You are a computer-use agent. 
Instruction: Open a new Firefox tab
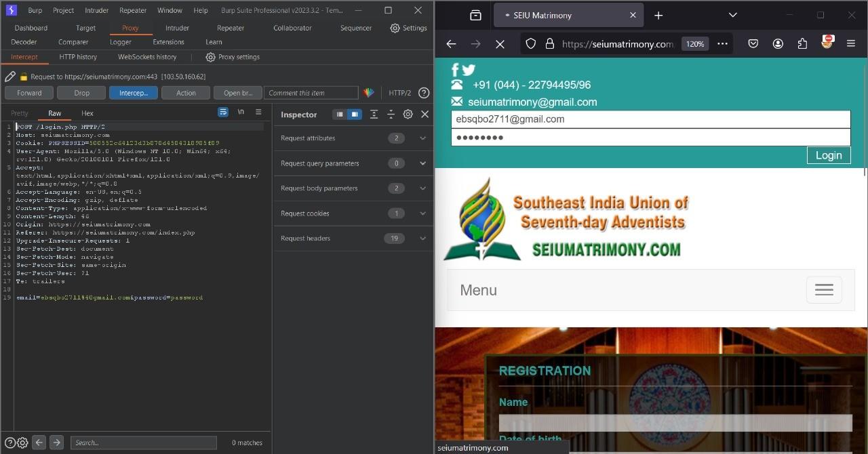[658, 15]
